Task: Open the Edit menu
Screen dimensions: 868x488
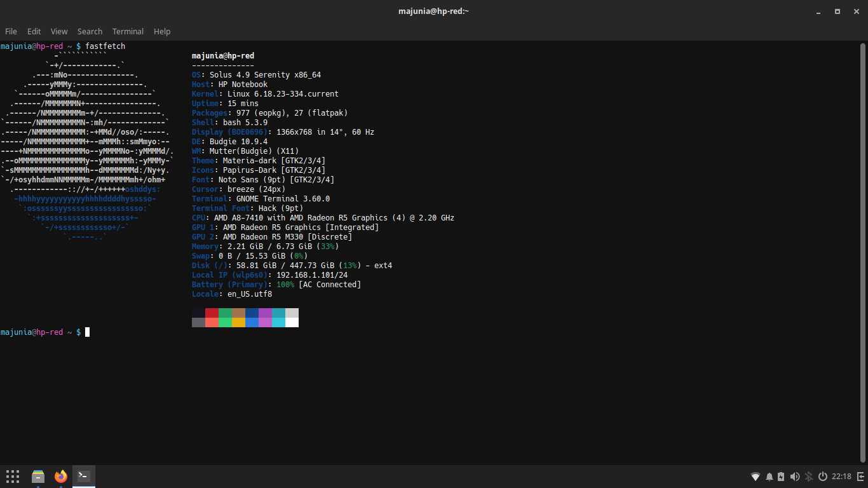Action: (34, 31)
